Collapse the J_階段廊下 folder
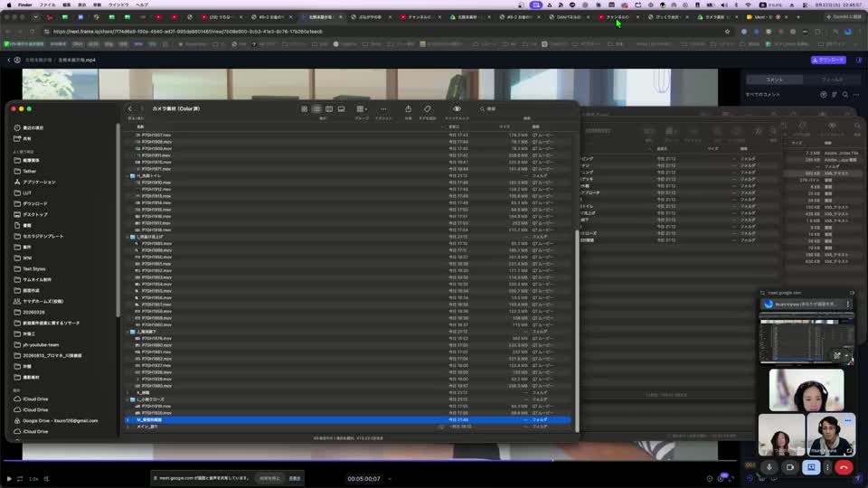The image size is (868, 488). coord(127,332)
